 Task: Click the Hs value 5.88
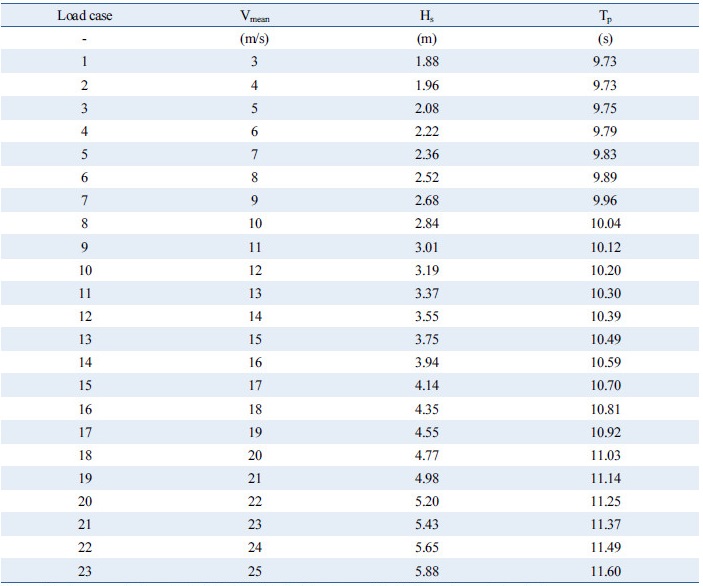pos(428,570)
